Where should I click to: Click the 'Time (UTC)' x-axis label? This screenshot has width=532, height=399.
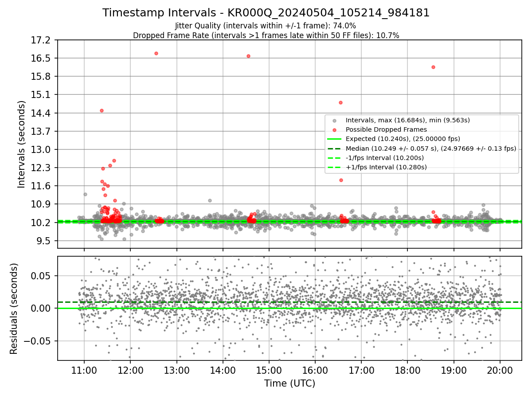point(289,384)
